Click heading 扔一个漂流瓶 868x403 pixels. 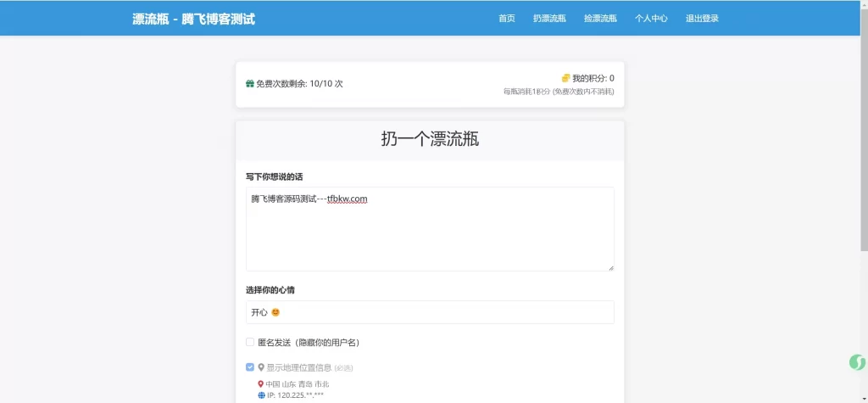(430, 139)
